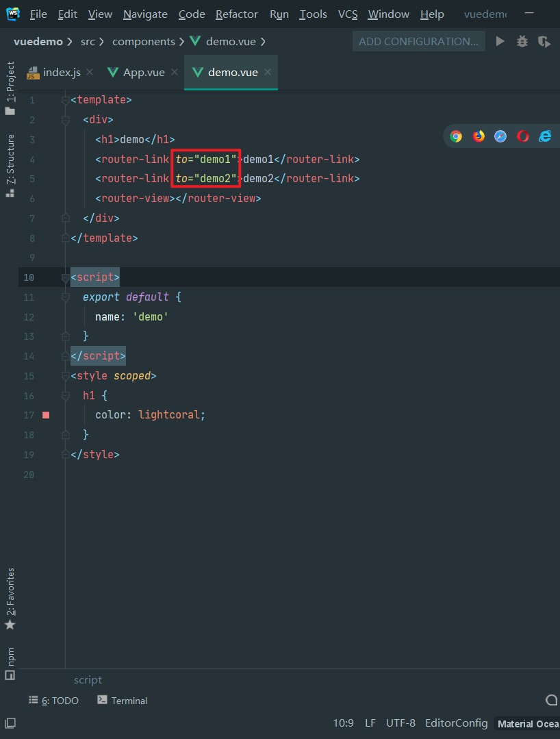Collapse the style fold on line 15
560x739 pixels.
[x=66, y=376]
